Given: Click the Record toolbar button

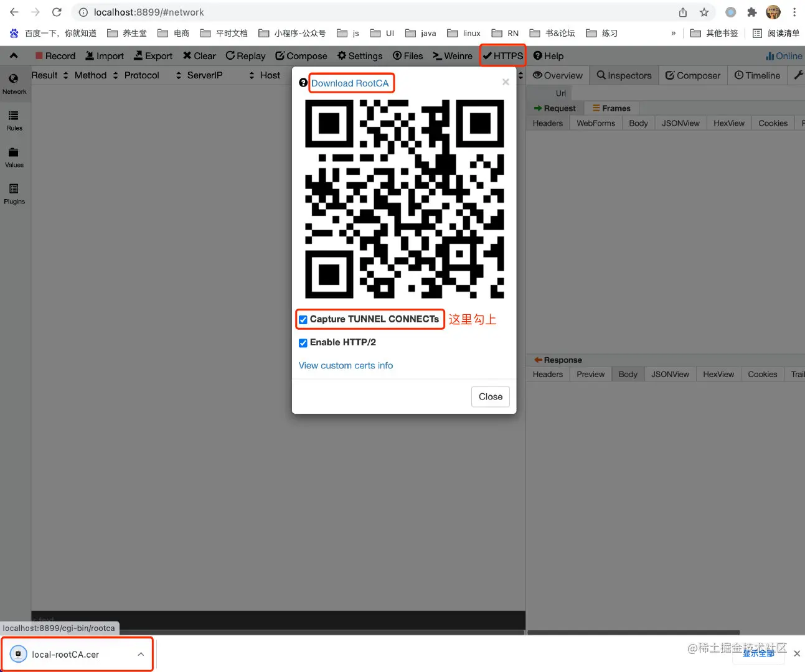Looking at the screenshot, I should point(55,56).
